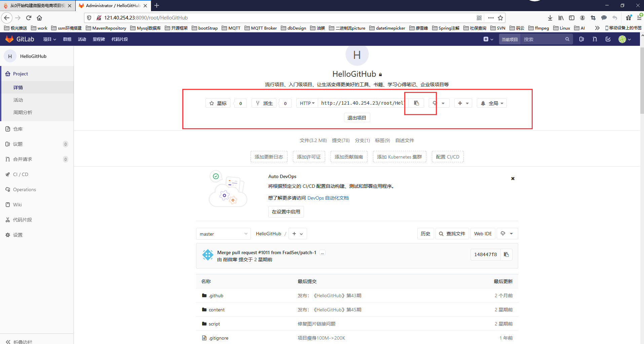
Task: Open Web IDE
Action: click(483, 234)
